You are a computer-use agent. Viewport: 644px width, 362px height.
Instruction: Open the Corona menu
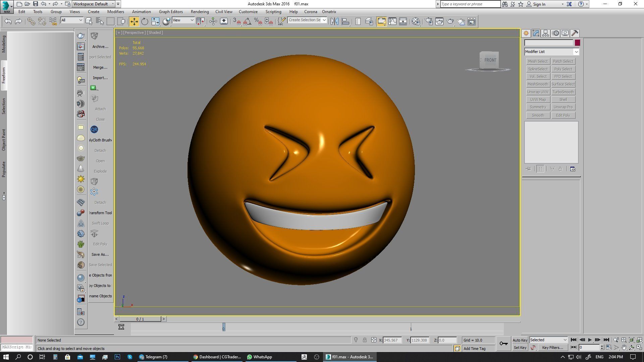(x=311, y=12)
